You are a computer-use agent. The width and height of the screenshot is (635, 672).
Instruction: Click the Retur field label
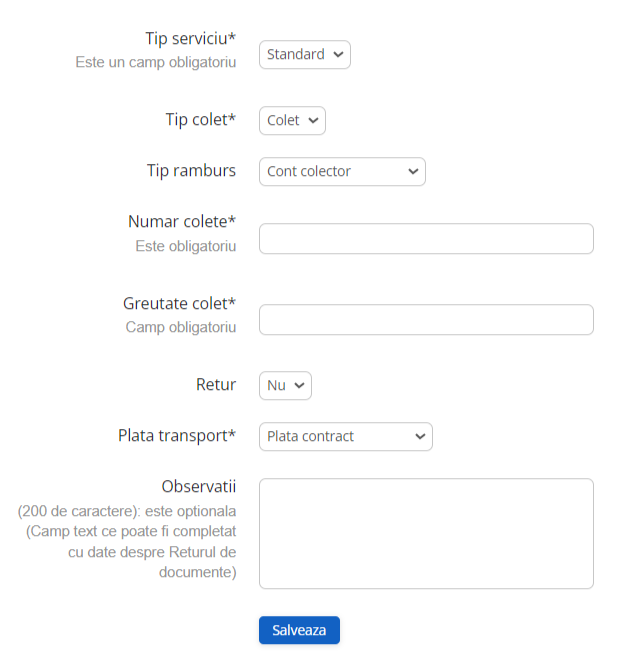pos(216,385)
